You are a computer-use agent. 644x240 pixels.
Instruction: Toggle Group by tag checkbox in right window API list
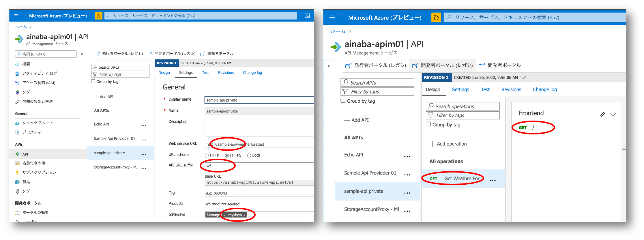point(343,100)
